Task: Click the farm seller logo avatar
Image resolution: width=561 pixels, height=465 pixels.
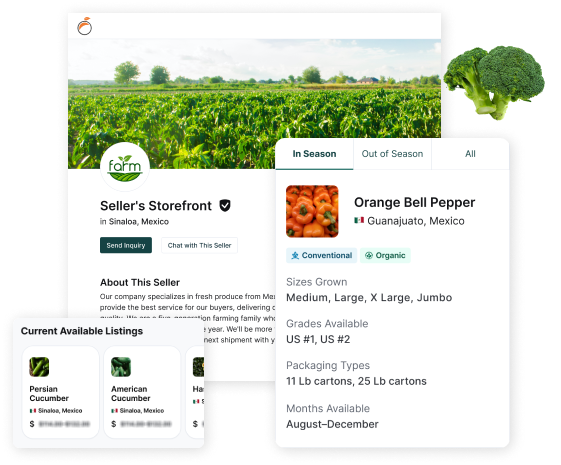Action: pos(125,167)
